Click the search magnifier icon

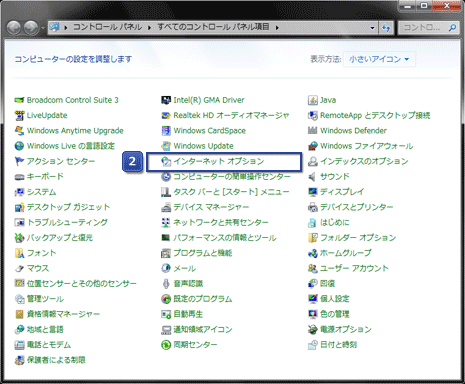coord(452,28)
